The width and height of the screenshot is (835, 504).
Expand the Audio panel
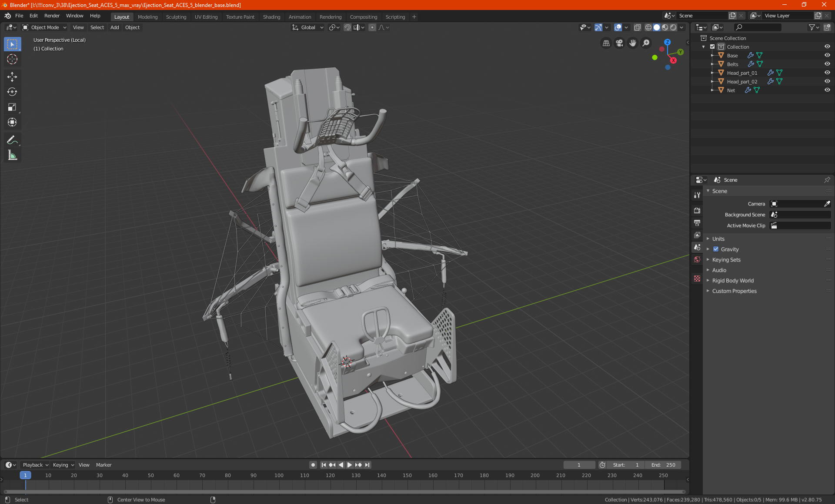tap(719, 270)
